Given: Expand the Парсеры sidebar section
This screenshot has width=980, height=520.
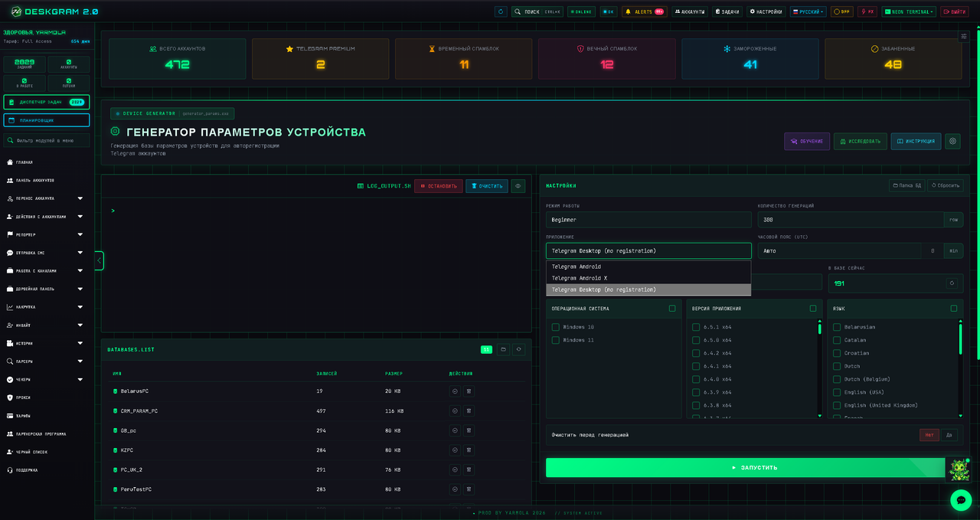Looking at the screenshot, I should (x=46, y=361).
